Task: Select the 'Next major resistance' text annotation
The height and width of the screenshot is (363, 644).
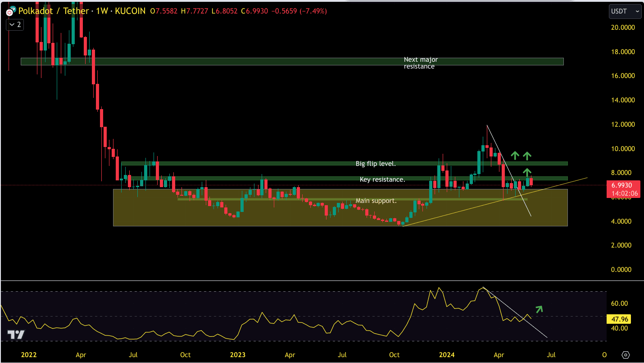Action: pos(421,63)
